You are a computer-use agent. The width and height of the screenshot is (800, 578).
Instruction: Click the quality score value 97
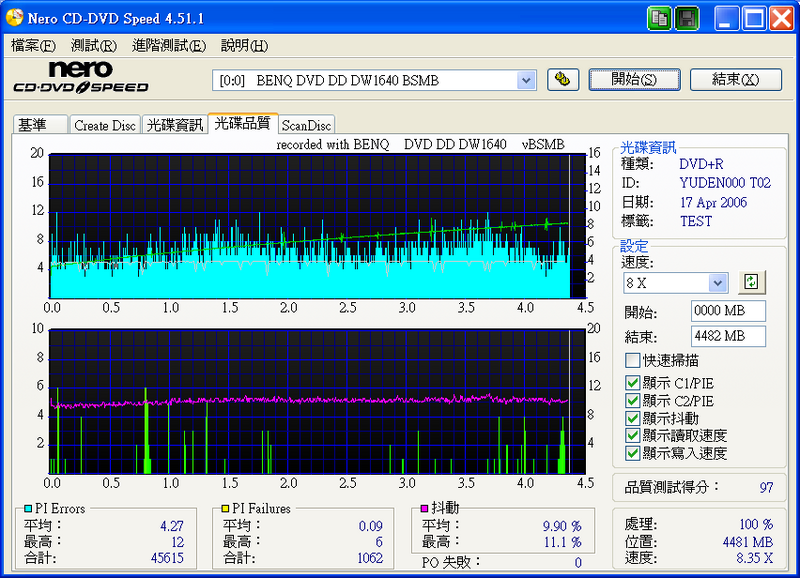766,488
